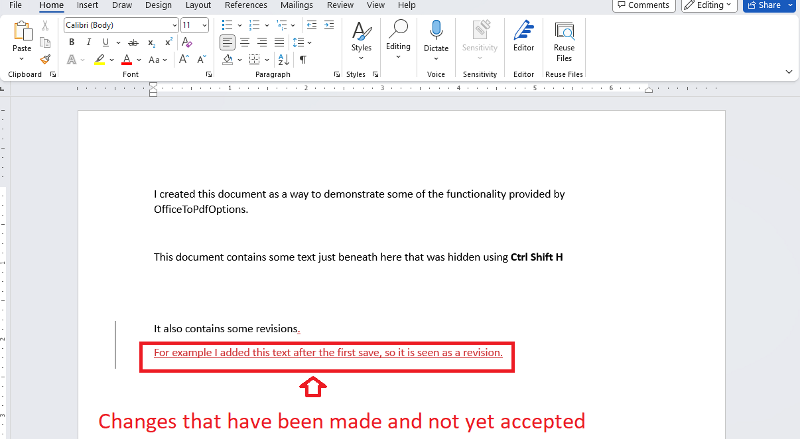This screenshot has height=439, width=800.
Task: Set Align Left paragraph alignment
Action: pos(228,42)
